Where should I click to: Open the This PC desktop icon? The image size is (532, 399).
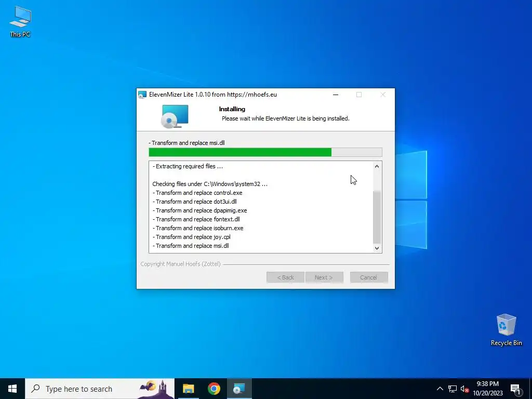coord(20,21)
